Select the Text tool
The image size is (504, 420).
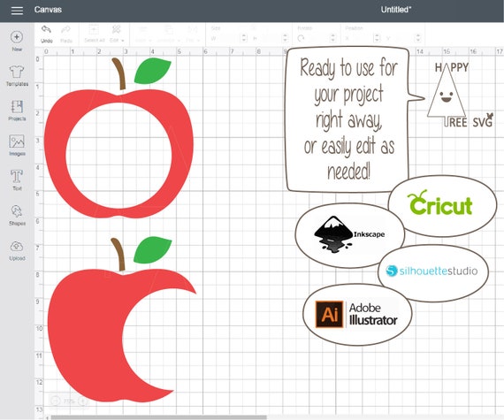pos(17,180)
